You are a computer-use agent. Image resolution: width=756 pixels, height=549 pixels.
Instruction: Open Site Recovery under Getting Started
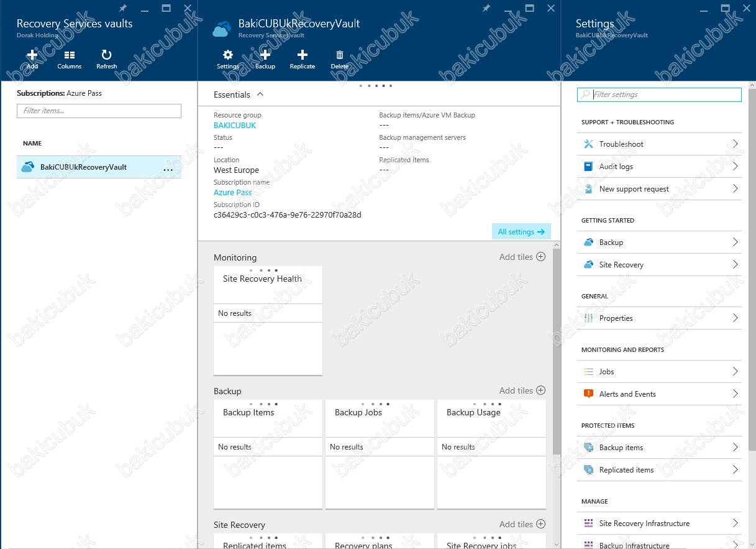[x=659, y=265]
